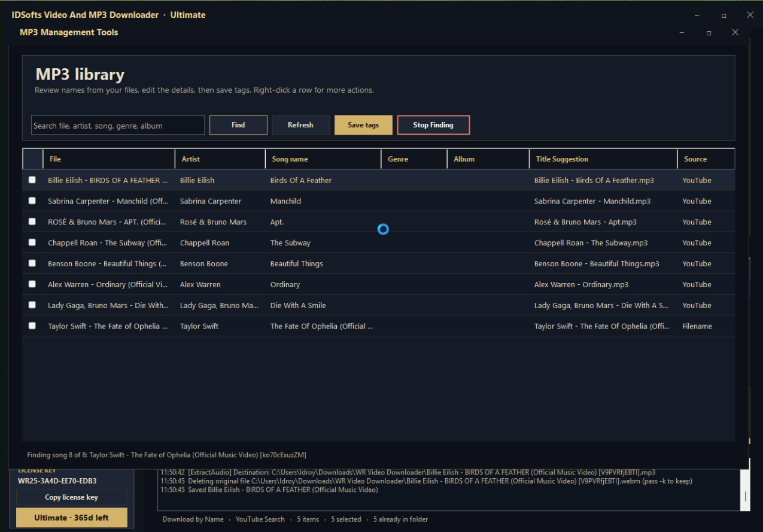Select song name 'Manchild'
Viewport: 763px width, 532px height.
click(x=285, y=201)
